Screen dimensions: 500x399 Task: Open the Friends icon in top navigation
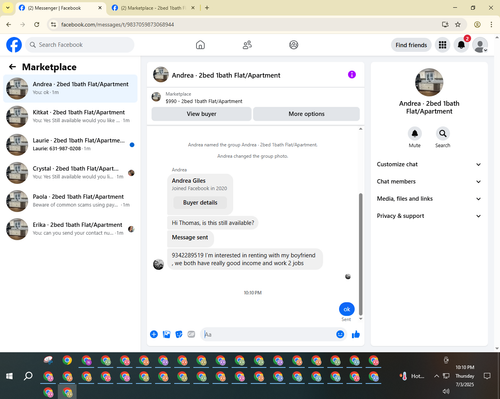[247, 45]
